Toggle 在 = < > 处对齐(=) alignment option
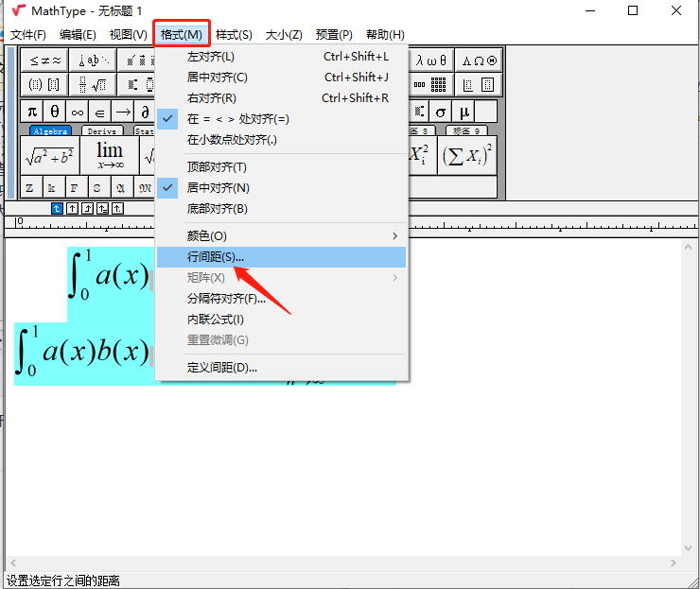Viewport: 700px width, 589px height. point(281,119)
